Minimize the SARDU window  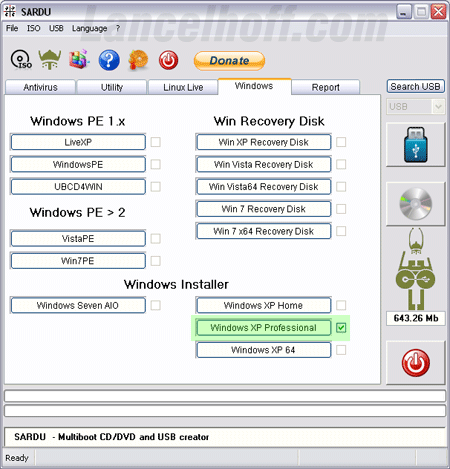point(404,12)
